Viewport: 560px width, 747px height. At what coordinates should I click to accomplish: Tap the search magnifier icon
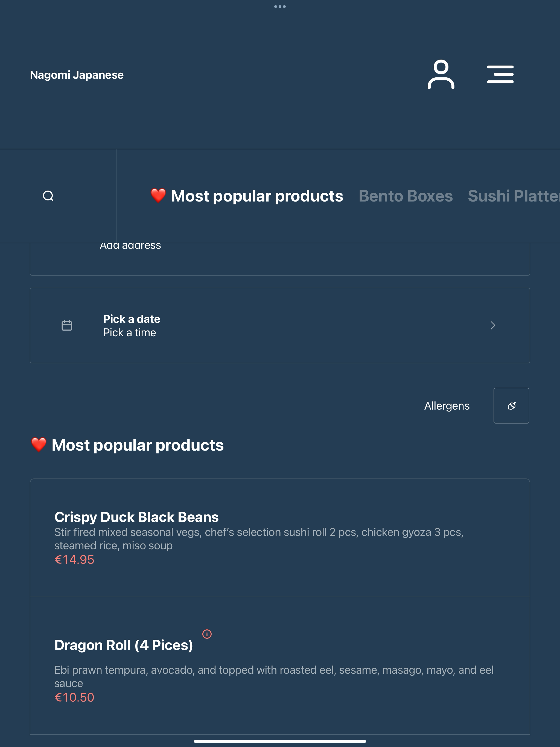48,196
